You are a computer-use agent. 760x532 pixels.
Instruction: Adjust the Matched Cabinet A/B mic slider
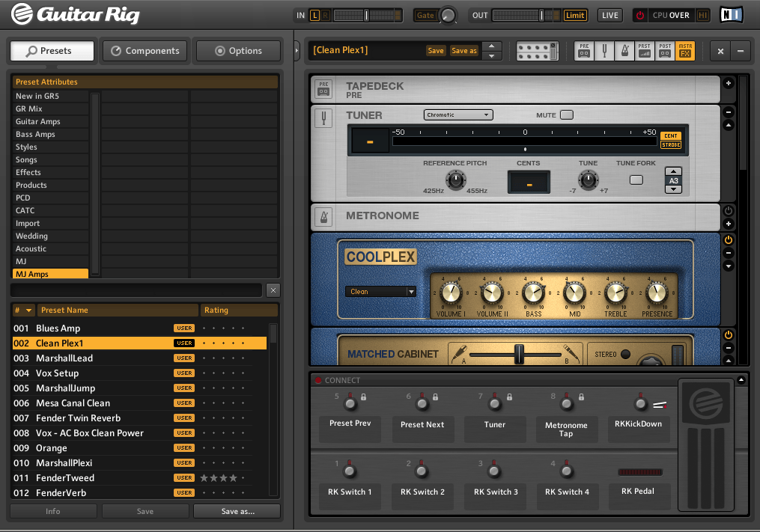519,354
